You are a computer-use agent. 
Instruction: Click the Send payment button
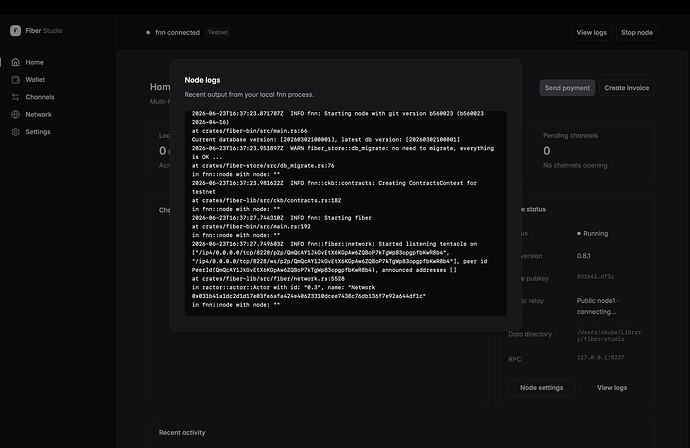[567, 88]
